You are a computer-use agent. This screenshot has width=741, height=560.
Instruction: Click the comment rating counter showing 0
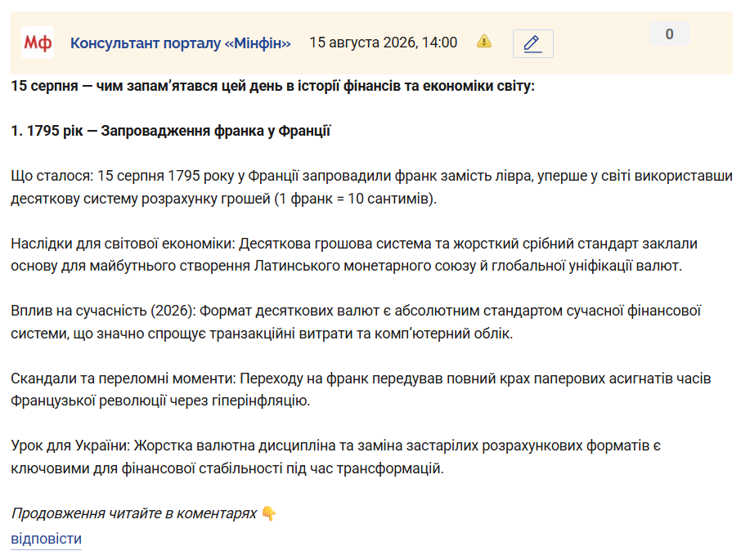point(670,34)
